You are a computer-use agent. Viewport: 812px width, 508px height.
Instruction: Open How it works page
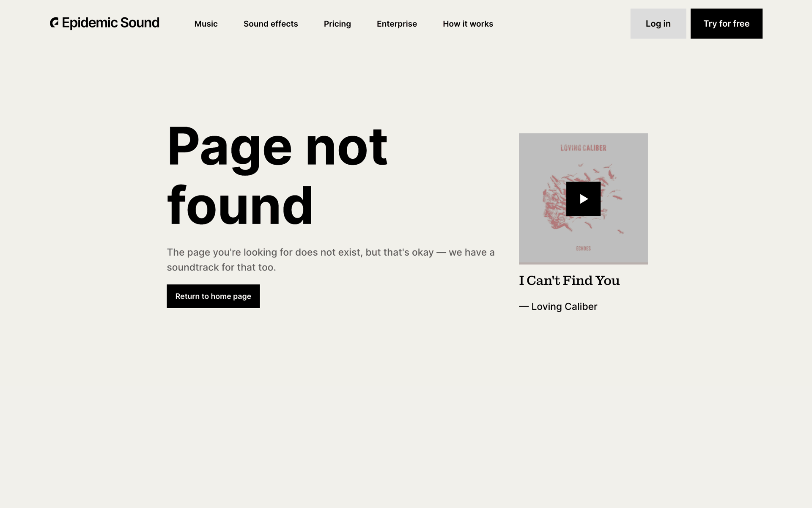click(468, 24)
